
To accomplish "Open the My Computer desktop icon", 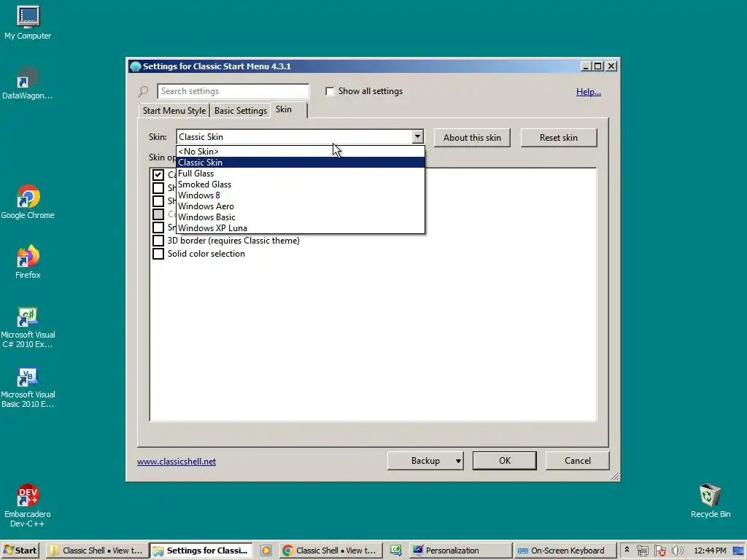I will pyautogui.click(x=28, y=23).
